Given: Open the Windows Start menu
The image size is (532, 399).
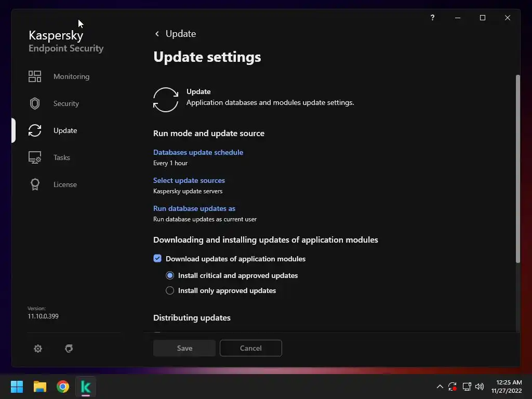Looking at the screenshot, I should (x=17, y=387).
